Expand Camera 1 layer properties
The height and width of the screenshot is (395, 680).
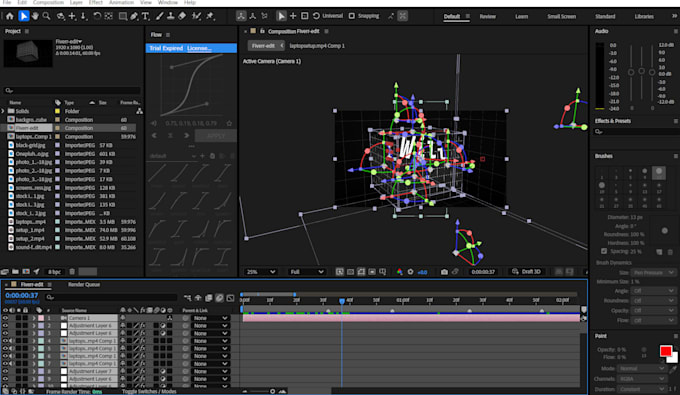click(34, 318)
